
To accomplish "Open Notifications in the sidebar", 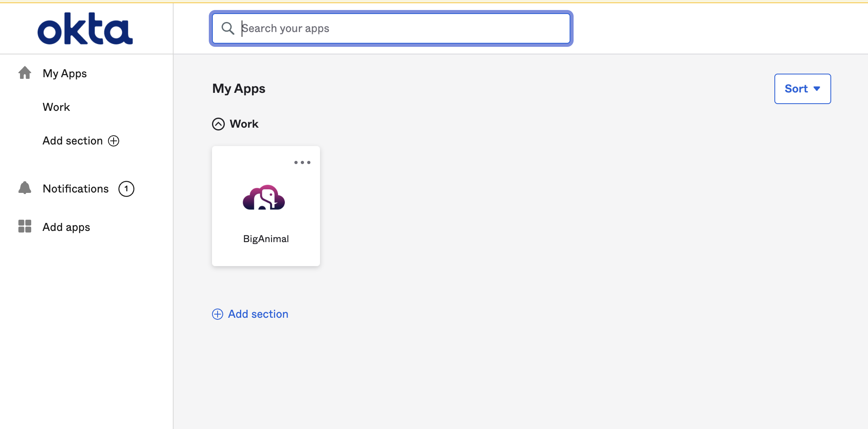I will click(x=76, y=188).
